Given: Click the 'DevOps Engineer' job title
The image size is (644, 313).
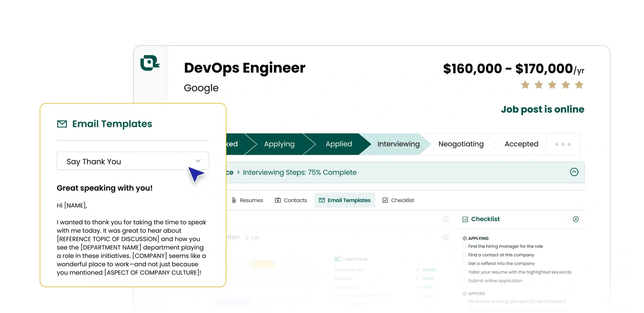Looking at the screenshot, I should pos(245,68).
